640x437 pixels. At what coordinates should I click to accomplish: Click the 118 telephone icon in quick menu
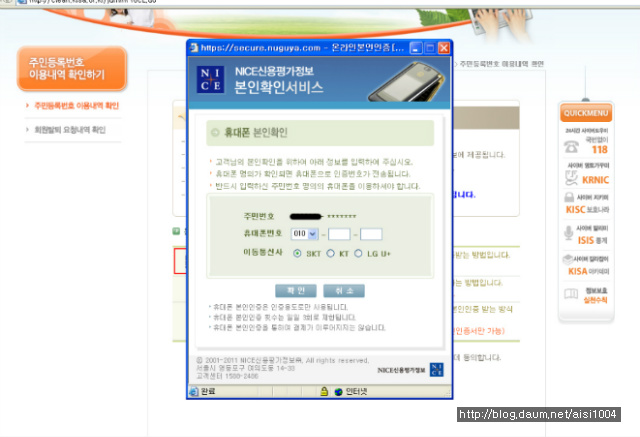click(x=571, y=146)
